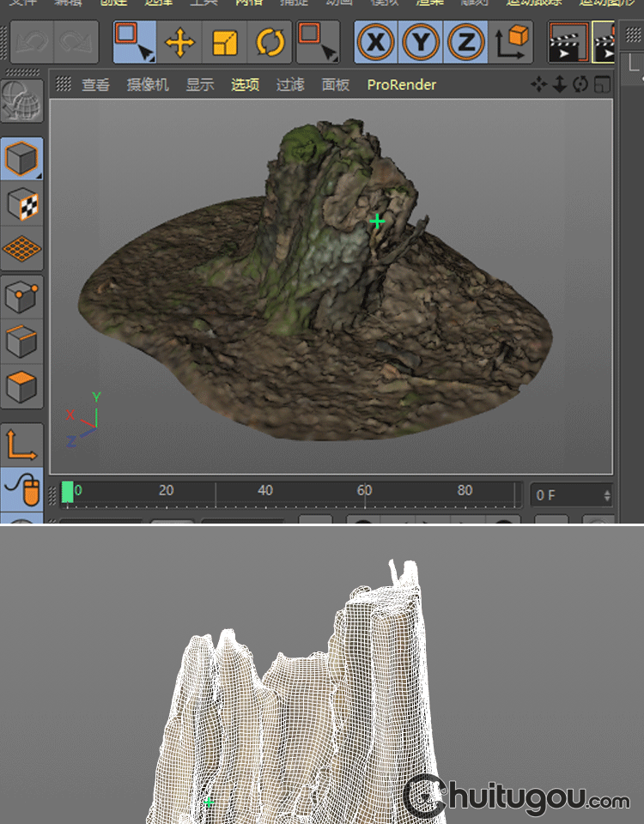The image size is (644, 824).
Task: Click the Make Editable globe icon
Action: 22,102
